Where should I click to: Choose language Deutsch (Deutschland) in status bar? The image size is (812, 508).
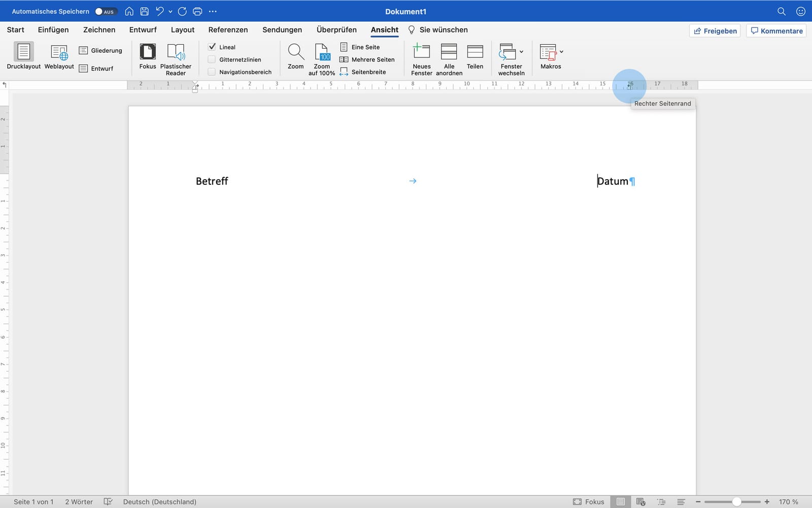click(x=160, y=502)
